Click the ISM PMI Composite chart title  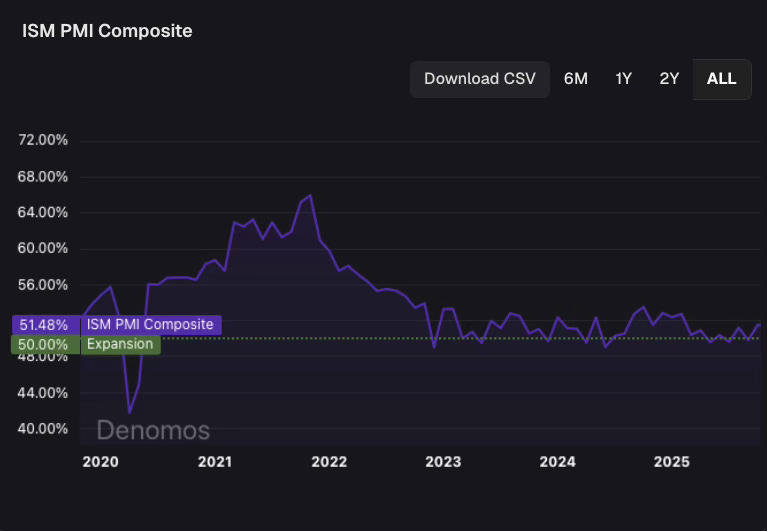(107, 31)
